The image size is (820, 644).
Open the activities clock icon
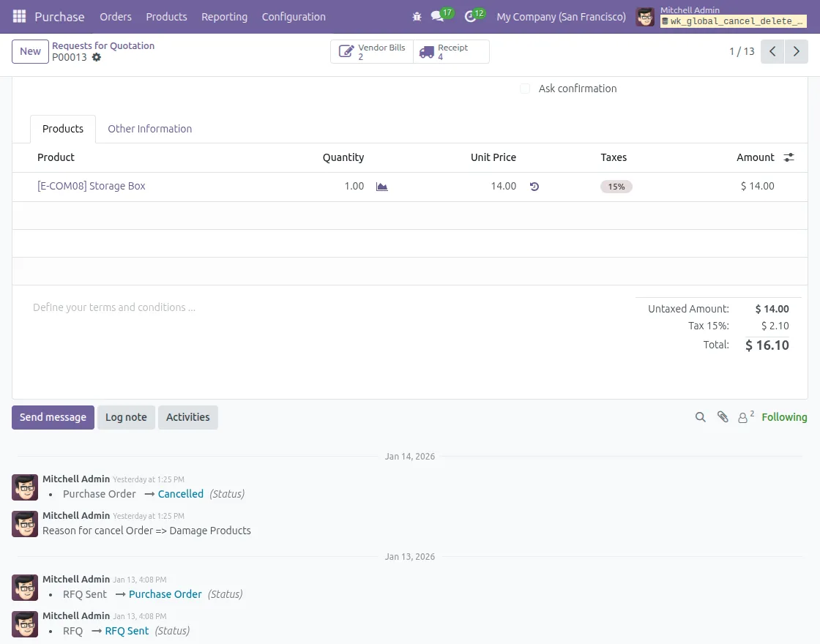[471, 16]
